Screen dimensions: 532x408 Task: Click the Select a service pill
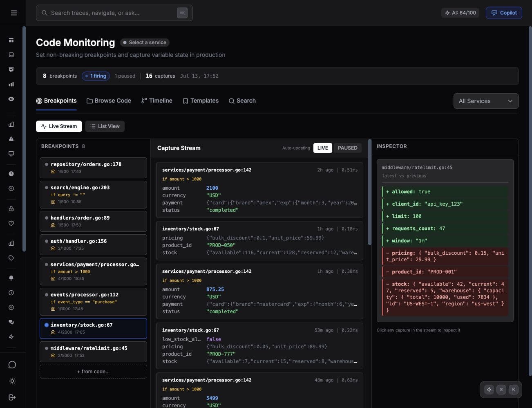click(145, 43)
